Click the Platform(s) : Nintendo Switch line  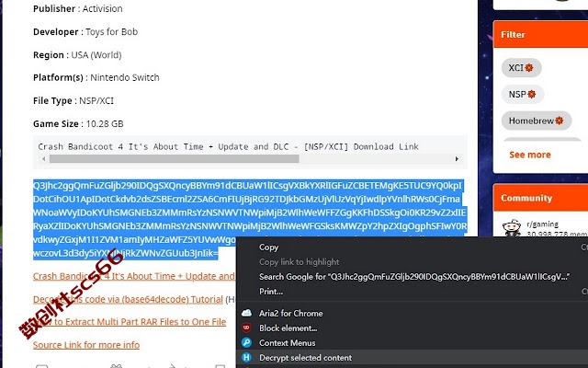(x=96, y=77)
